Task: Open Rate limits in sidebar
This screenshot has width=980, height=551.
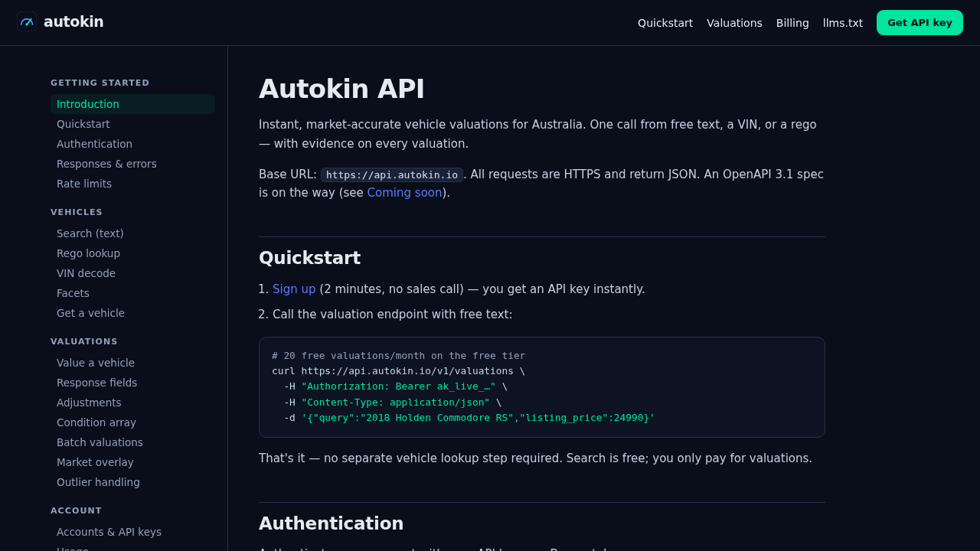Action: pos(132,184)
